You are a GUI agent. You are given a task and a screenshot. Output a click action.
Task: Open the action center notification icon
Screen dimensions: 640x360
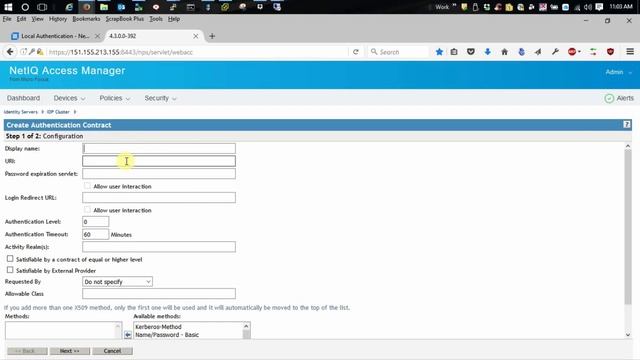click(599, 7)
